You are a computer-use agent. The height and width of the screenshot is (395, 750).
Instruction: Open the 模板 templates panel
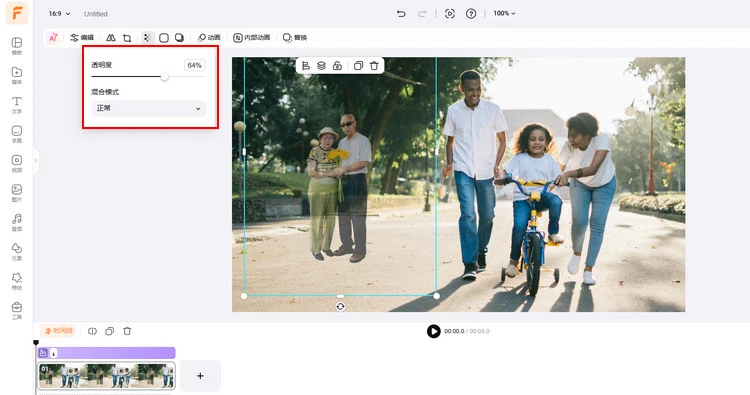coord(17,46)
